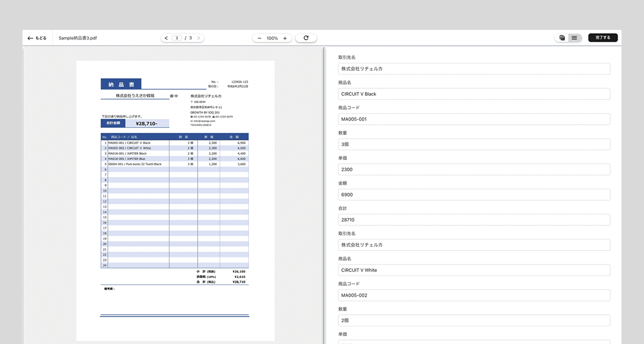Go to the previous page with the left chevron

tap(166, 38)
